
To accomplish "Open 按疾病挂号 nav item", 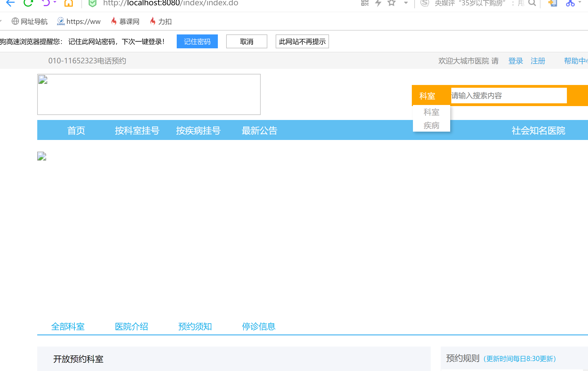I will [x=198, y=130].
